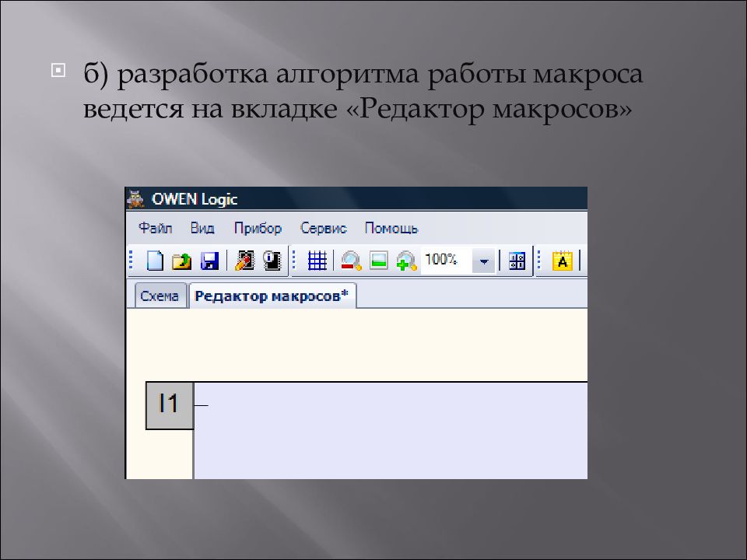This screenshot has width=747, height=560.
Task: Open the Вид menu
Action: pyautogui.click(x=202, y=228)
